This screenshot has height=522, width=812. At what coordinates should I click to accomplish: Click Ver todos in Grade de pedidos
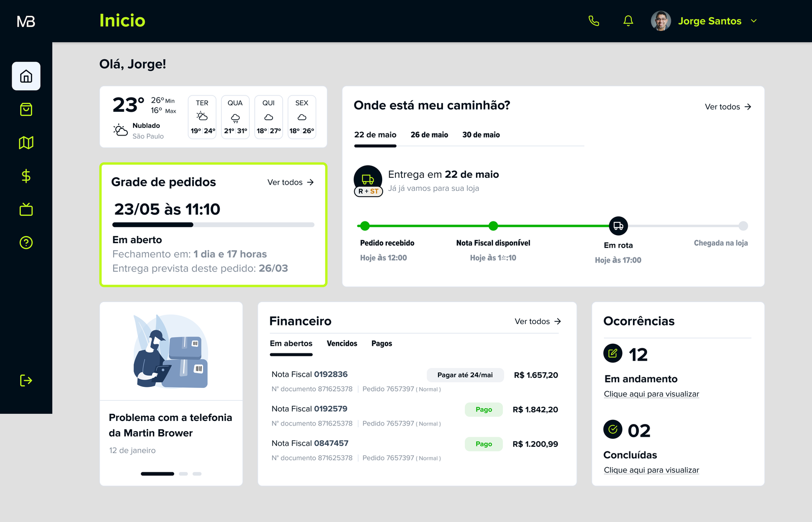[291, 182]
